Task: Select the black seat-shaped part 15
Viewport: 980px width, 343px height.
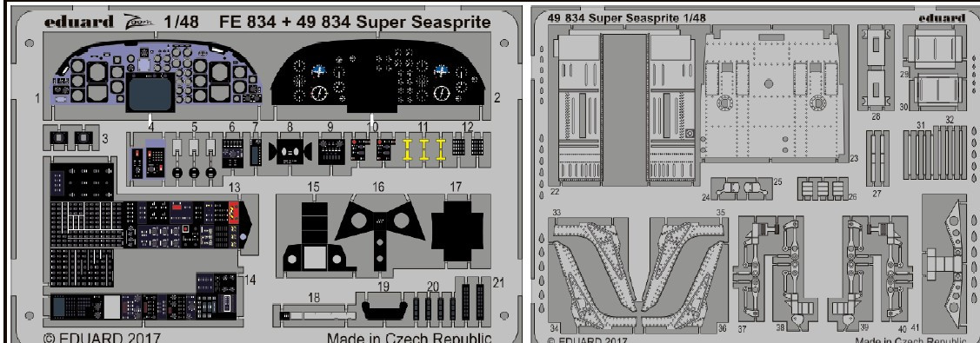Action: click(x=315, y=237)
